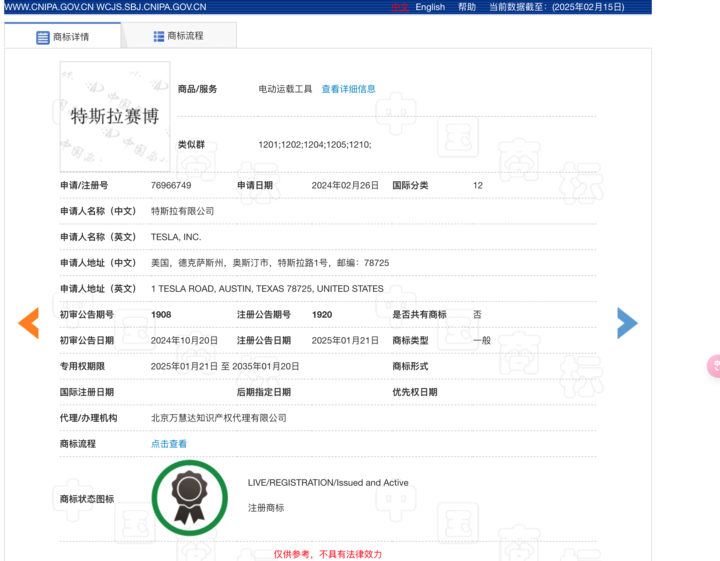Open 查看详细信息 link for goods/services
Screen dimensions: 720x561
pyautogui.click(x=348, y=89)
